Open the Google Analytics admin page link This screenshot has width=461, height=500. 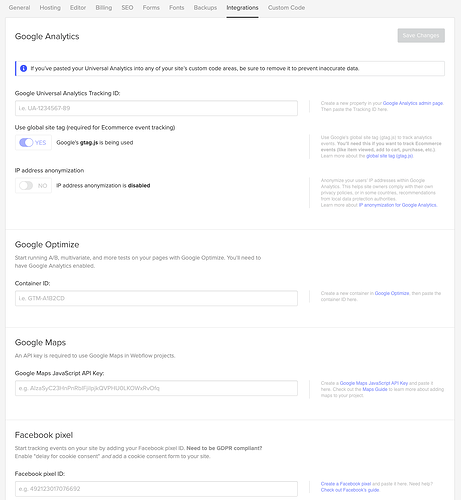[x=413, y=103]
